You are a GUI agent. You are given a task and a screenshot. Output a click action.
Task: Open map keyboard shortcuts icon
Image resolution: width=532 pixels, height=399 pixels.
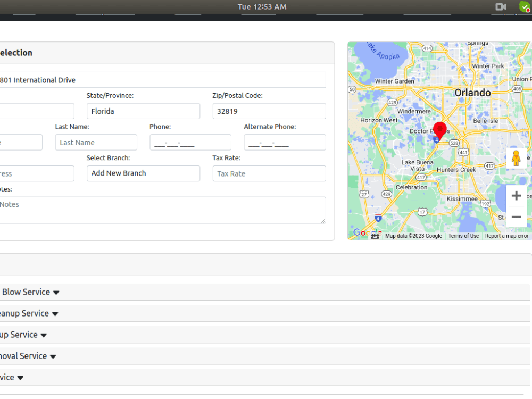tap(375, 236)
